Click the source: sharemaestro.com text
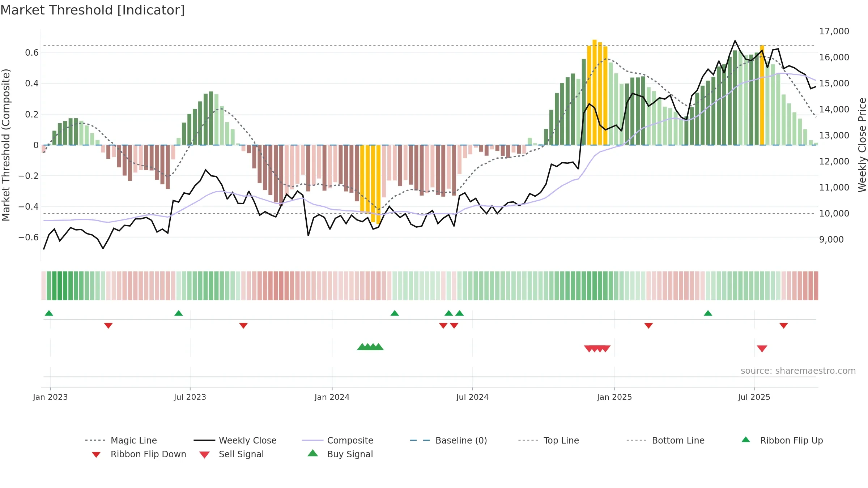Image resolution: width=868 pixels, height=488 pixels. tap(798, 371)
